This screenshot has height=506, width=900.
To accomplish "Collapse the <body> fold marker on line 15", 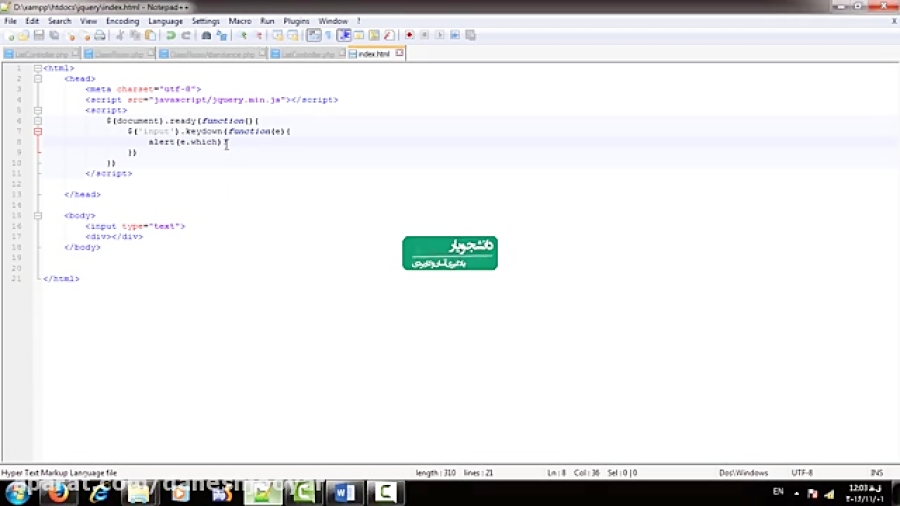I will coord(38,216).
